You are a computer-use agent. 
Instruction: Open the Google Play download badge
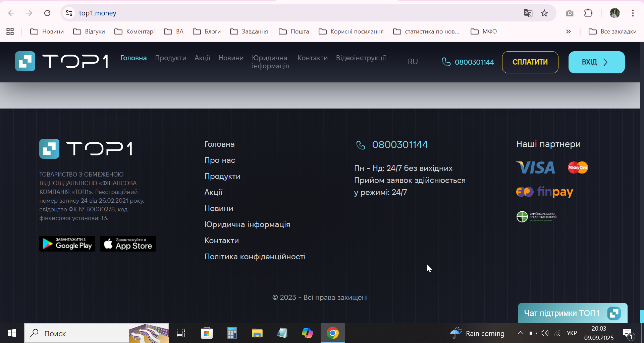pos(67,244)
